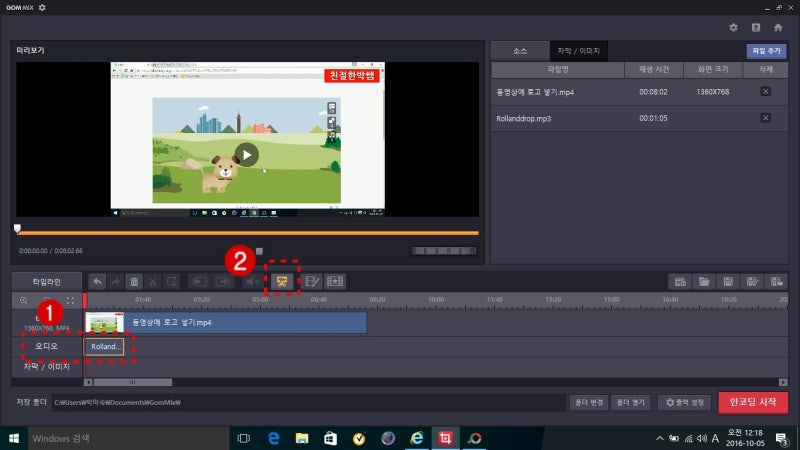800x450 pixels.
Task: Select the region crop tool in the timeline toolbar
Action: point(172,282)
